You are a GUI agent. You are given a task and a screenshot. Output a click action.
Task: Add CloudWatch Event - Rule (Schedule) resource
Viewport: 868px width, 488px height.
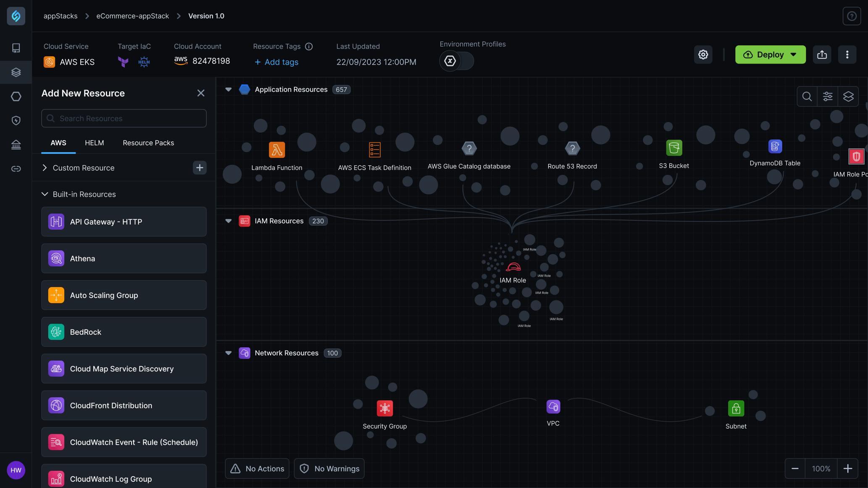[124, 442]
